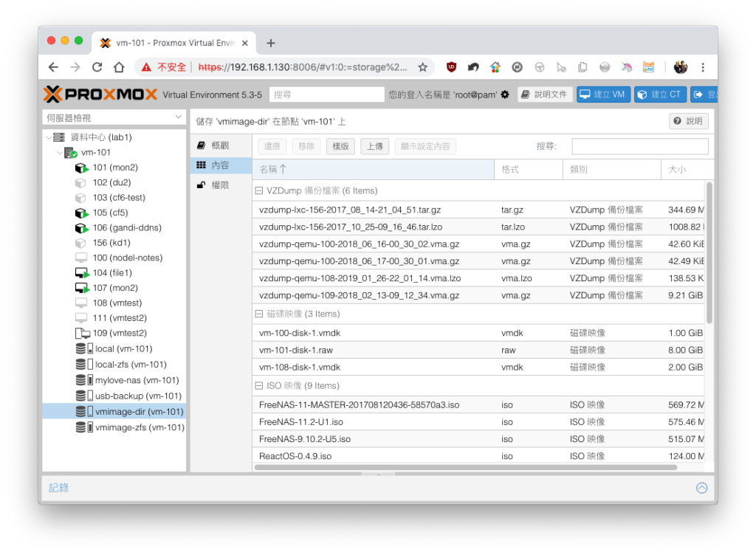Focus the top 搜尋 search field
The height and width of the screenshot is (555, 756).
(x=327, y=94)
